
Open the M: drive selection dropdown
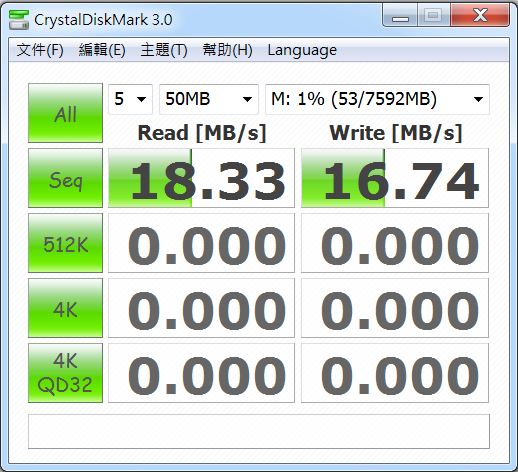pyautogui.click(x=377, y=99)
